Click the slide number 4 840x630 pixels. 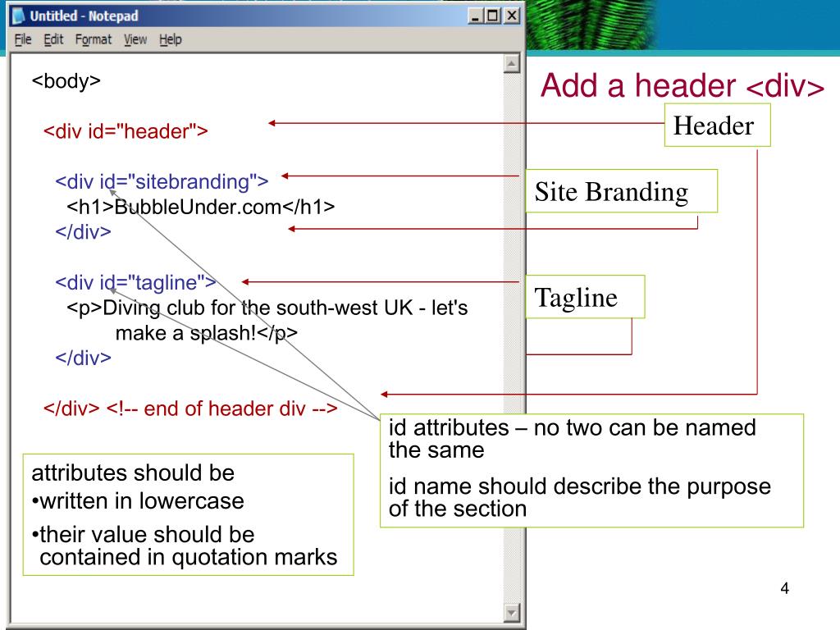(785, 588)
